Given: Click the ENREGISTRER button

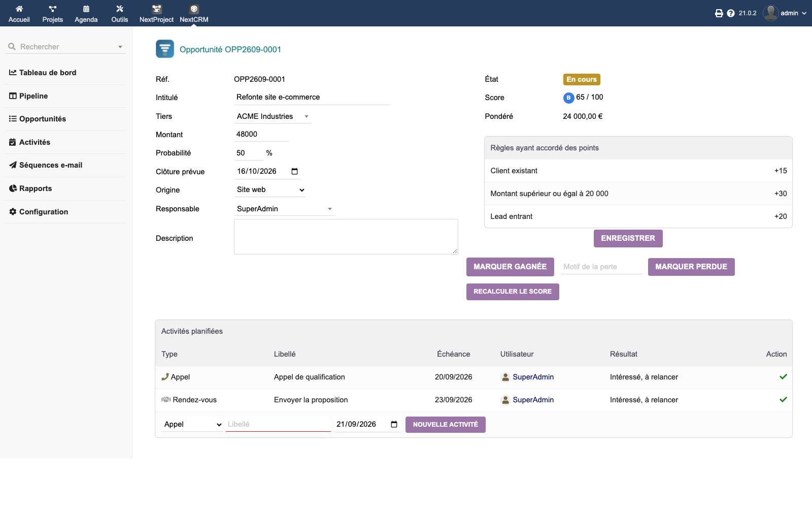Looking at the screenshot, I should coord(628,238).
